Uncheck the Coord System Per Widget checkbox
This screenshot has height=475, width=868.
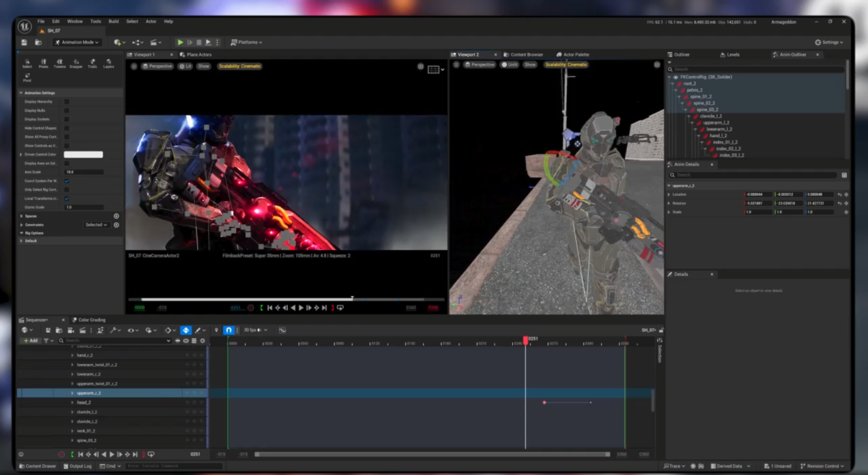[67, 181]
